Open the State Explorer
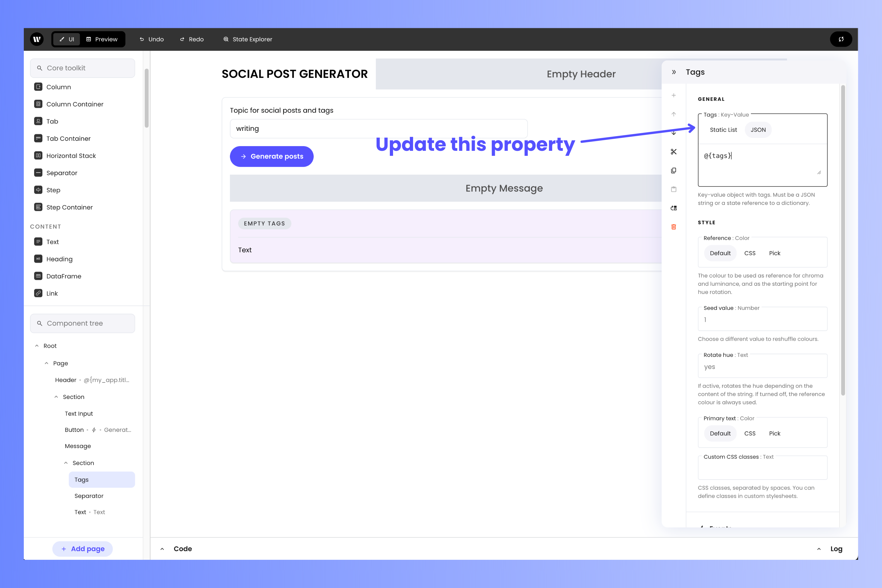The image size is (882, 588). point(248,39)
